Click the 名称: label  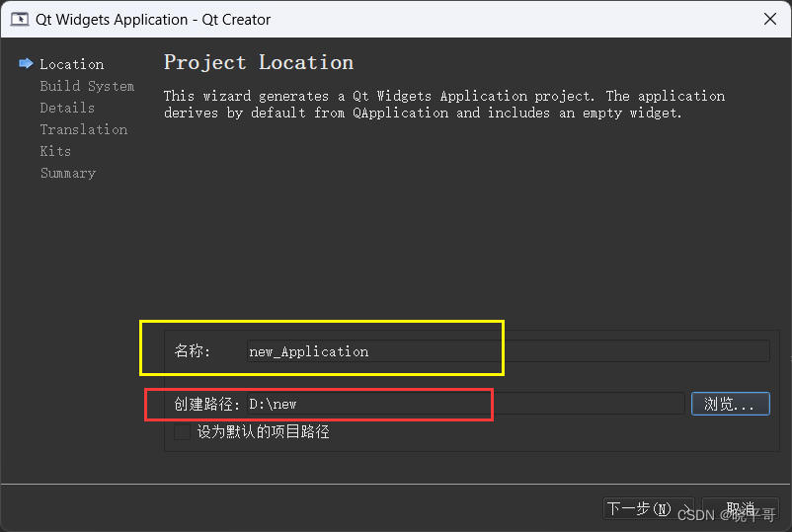click(192, 350)
